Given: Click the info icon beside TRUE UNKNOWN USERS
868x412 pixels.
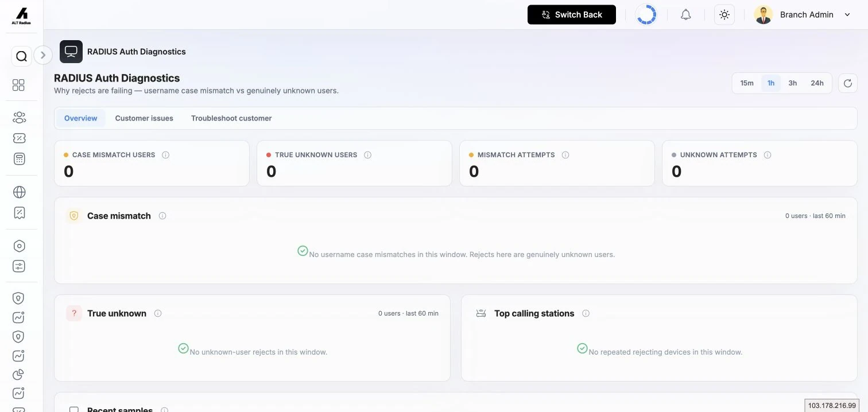Looking at the screenshot, I should pyautogui.click(x=368, y=155).
